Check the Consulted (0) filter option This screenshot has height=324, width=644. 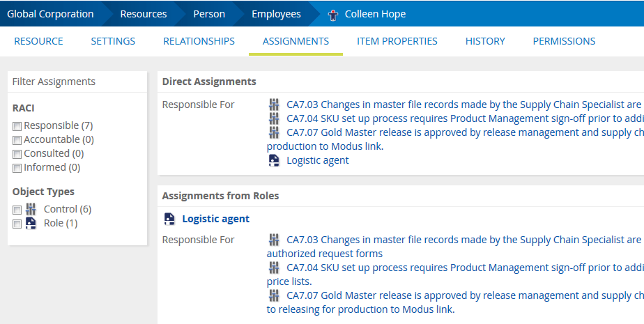17,154
